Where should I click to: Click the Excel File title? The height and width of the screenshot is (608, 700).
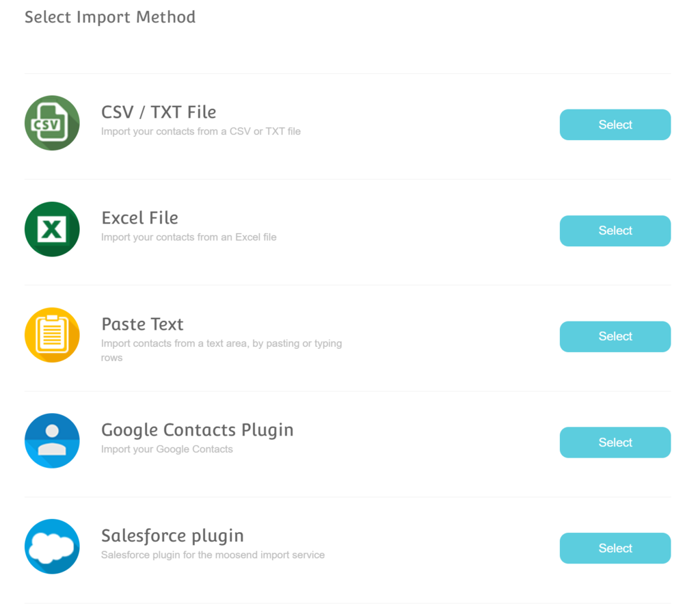[139, 218]
